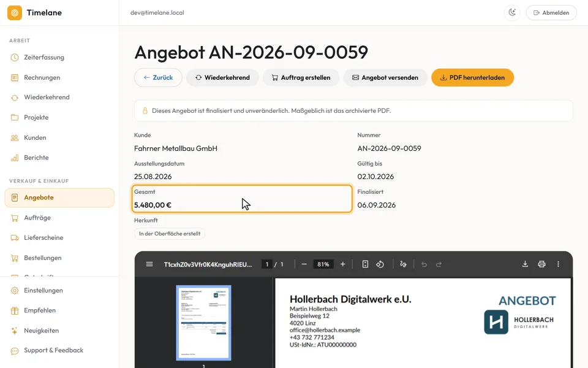Toggle PDF viewer sidebar hamburger icon
588x368 pixels.
[x=149, y=264]
